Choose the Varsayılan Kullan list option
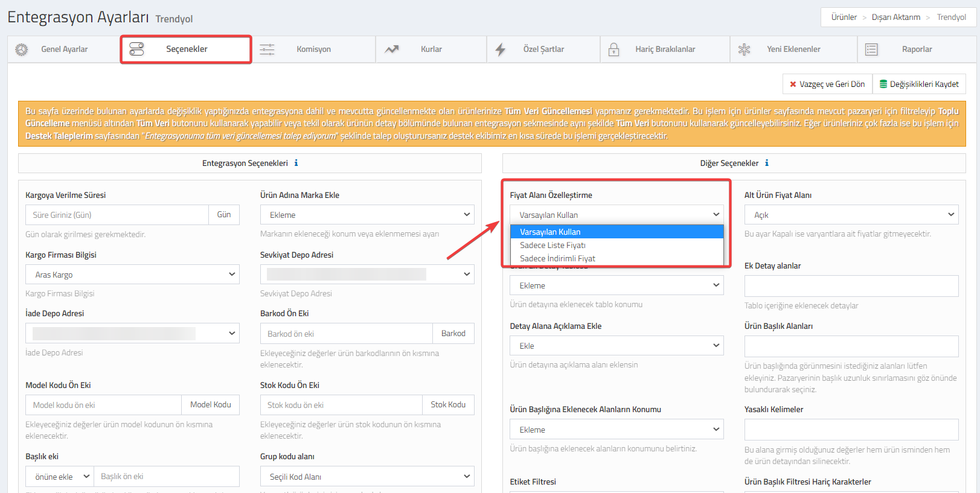The width and height of the screenshot is (980, 493). coord(617,232)
